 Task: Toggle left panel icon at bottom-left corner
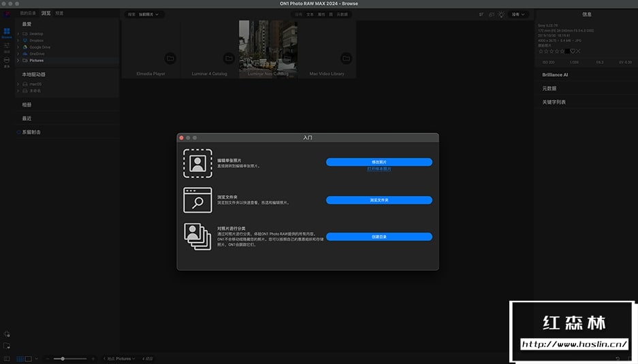click(x=7, y=359)
